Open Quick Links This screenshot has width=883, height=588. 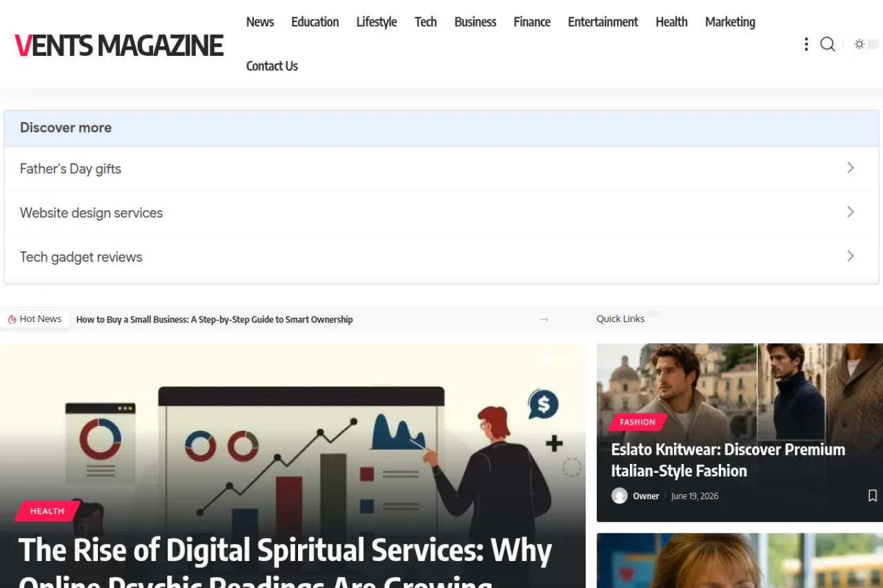pyautogui.click(x=620, y=318)
